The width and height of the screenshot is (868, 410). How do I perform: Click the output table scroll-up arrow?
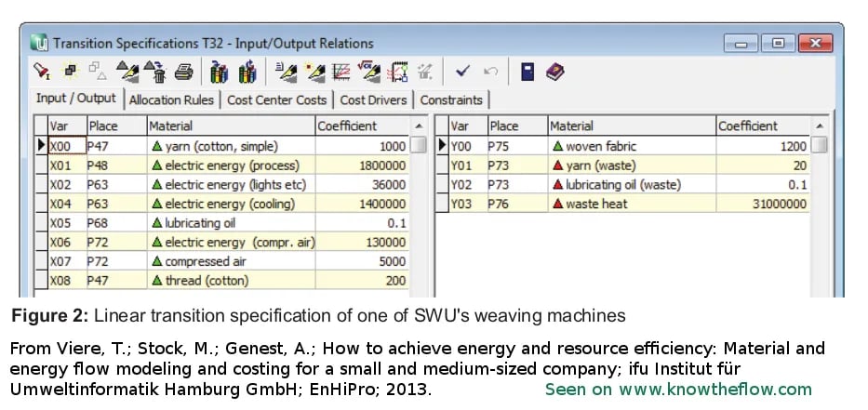820,126
